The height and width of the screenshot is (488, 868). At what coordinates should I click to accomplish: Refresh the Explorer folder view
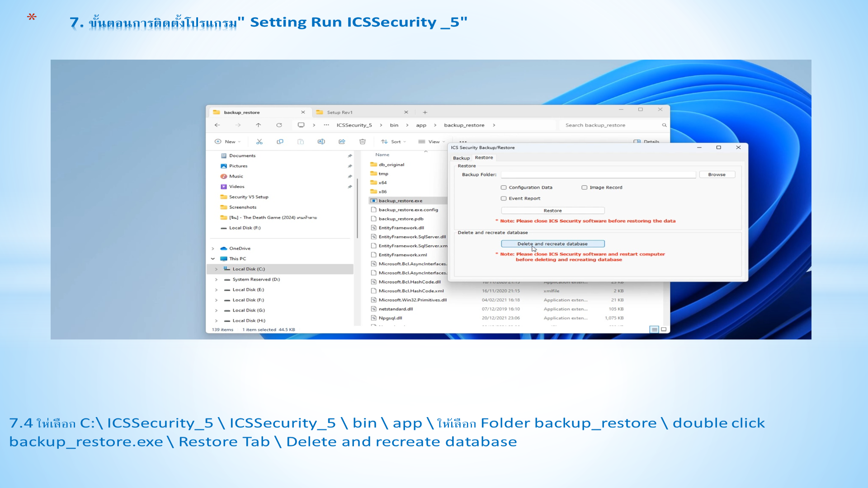coord(279,125)
